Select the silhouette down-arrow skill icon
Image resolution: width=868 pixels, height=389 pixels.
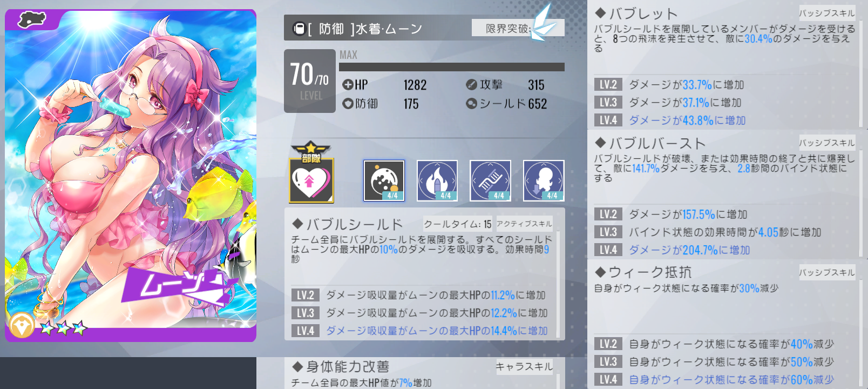544,180
